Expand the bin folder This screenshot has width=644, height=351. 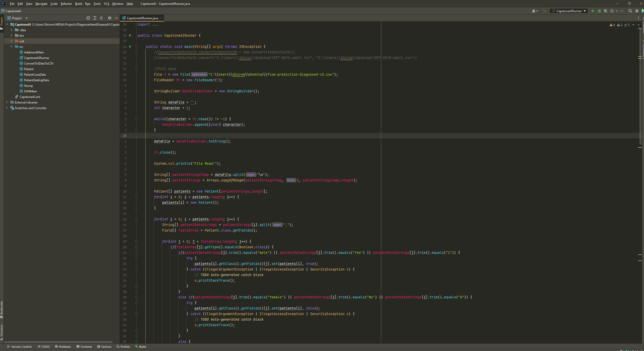point(11,35)
